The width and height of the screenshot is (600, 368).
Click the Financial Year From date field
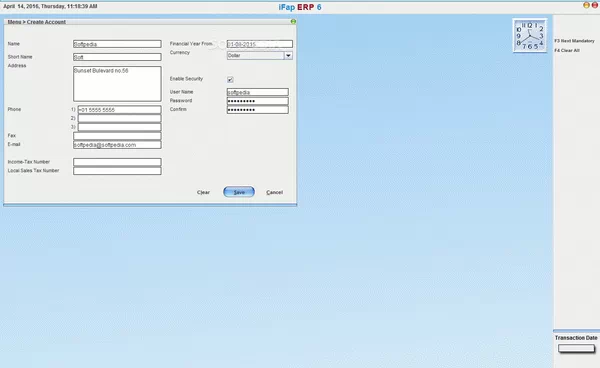pyautogui.click(x=259, y=44)
